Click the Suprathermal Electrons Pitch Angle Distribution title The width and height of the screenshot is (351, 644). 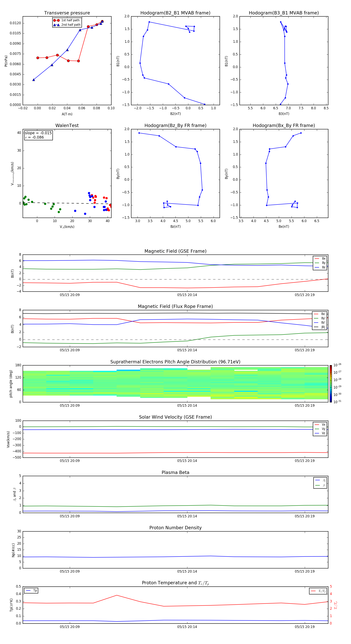click(175, 362)
